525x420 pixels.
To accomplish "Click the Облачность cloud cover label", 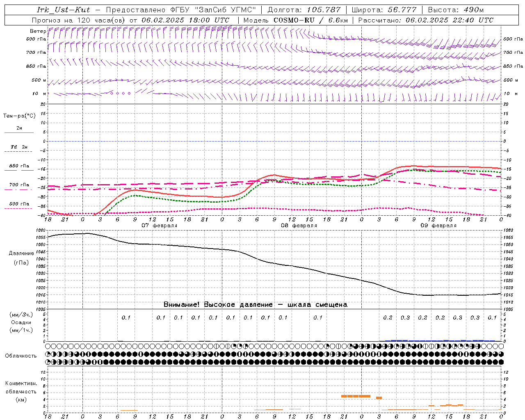I will [x=21, y=356].
